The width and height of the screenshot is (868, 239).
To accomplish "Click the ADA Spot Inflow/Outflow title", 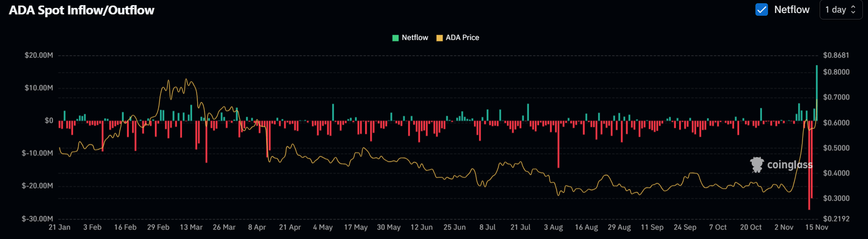I will [81, 10].
